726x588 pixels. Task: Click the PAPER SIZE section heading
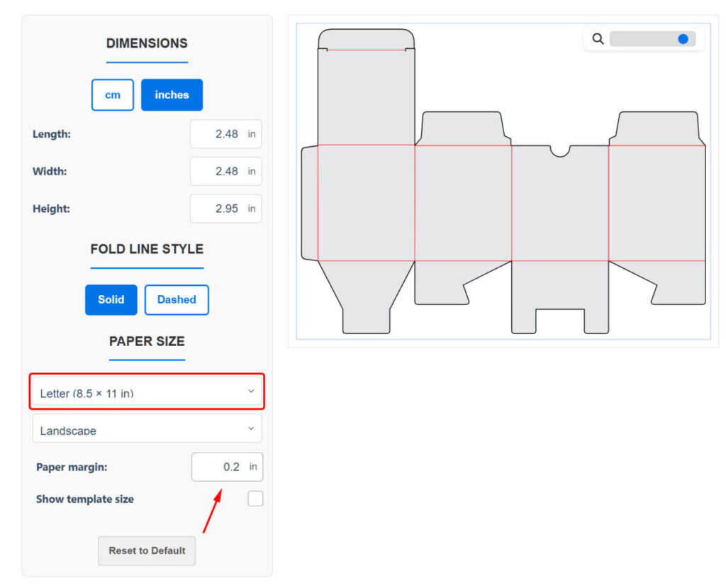(147, 341)
